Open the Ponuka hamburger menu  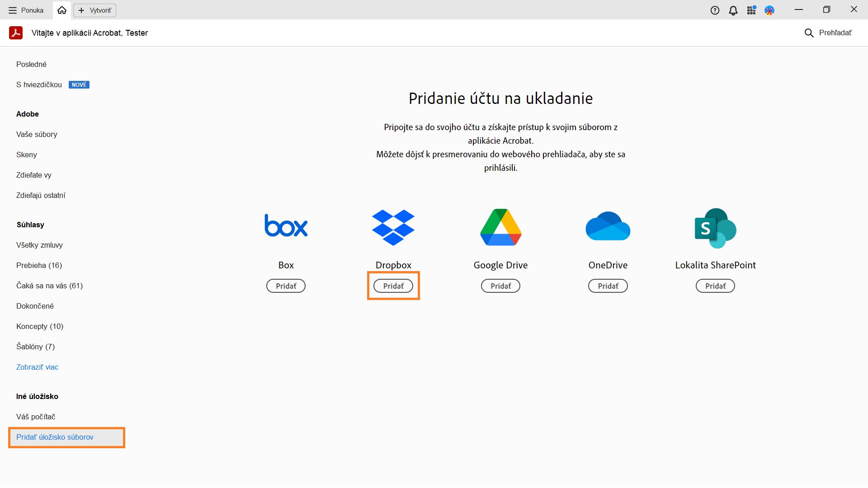26,10
